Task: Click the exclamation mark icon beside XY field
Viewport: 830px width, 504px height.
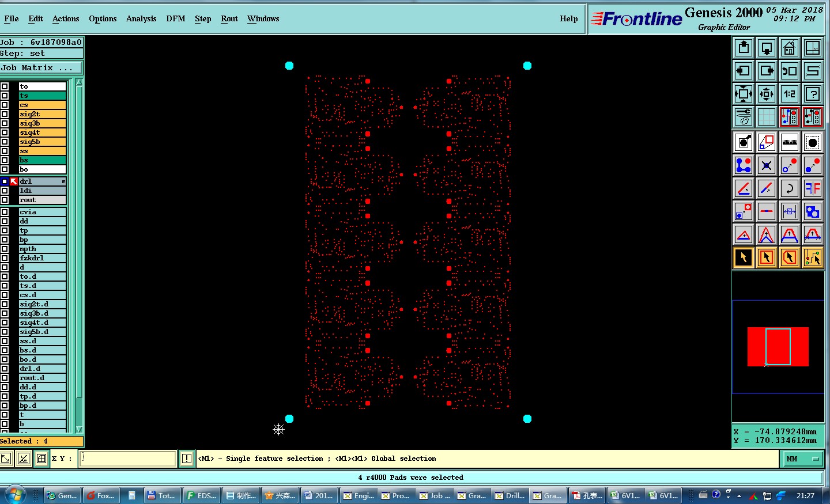Action: 187,458
